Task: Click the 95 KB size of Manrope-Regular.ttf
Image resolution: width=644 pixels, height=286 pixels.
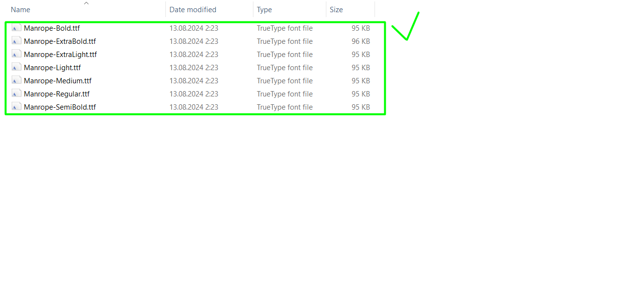Action: (x=361, y=94)
